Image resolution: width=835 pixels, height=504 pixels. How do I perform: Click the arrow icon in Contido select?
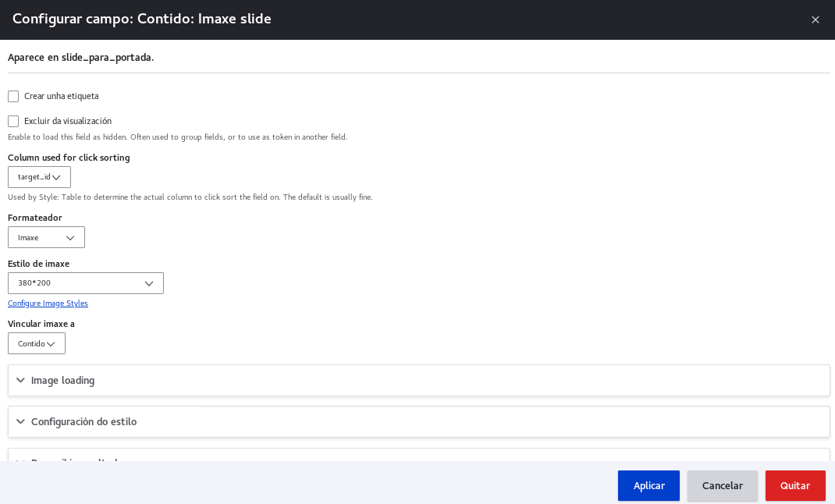pyautogui.click(x=52, y=344)
